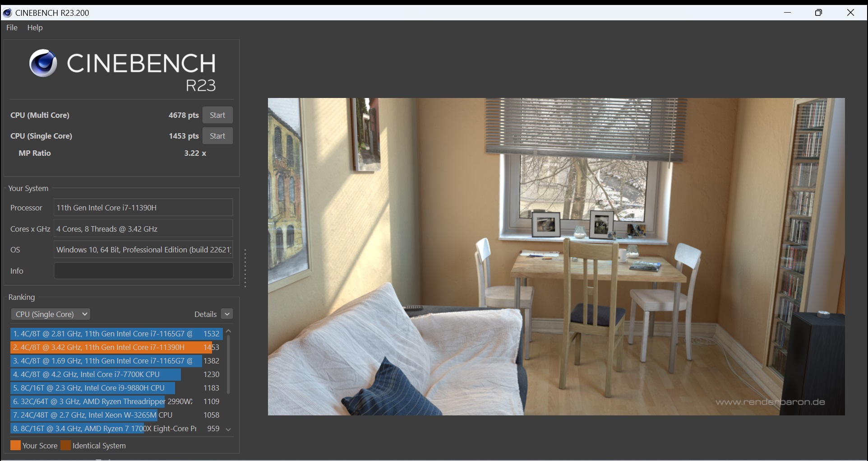Click the Identical System legend label
The width and height of the screenshot is (868, 461).
click(99, 446)
